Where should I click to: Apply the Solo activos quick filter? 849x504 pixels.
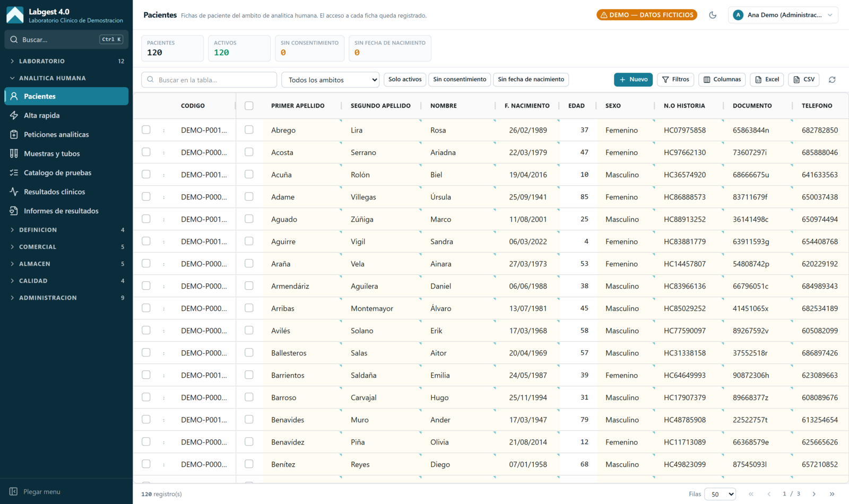pyautogui.click(x=405, y=80)
